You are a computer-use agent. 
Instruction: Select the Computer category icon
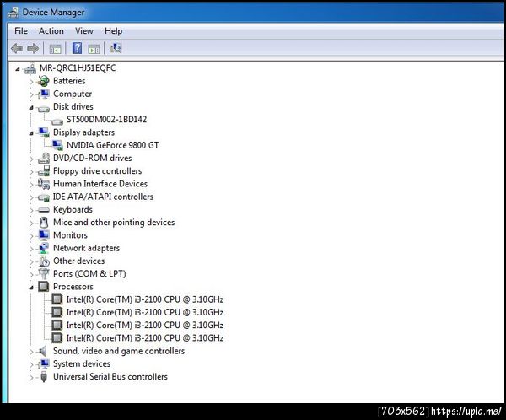pyautogui.click(x=44, y=94)
